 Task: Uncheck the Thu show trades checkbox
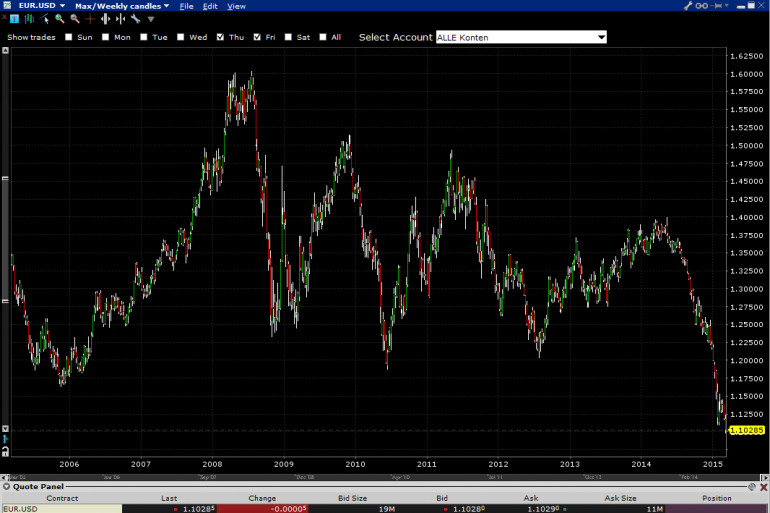pyautogui.click(x=220, y=37)
